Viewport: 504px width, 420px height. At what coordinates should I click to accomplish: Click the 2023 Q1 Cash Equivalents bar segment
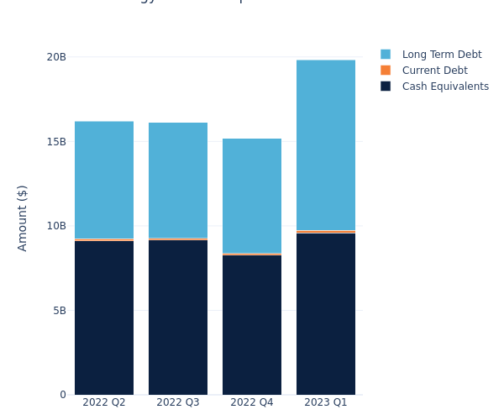click(x=326, y=314)
